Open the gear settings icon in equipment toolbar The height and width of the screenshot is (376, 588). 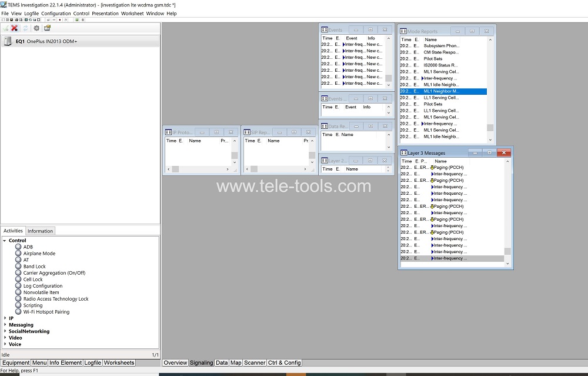pyautogui.click(x=36, y=28)
